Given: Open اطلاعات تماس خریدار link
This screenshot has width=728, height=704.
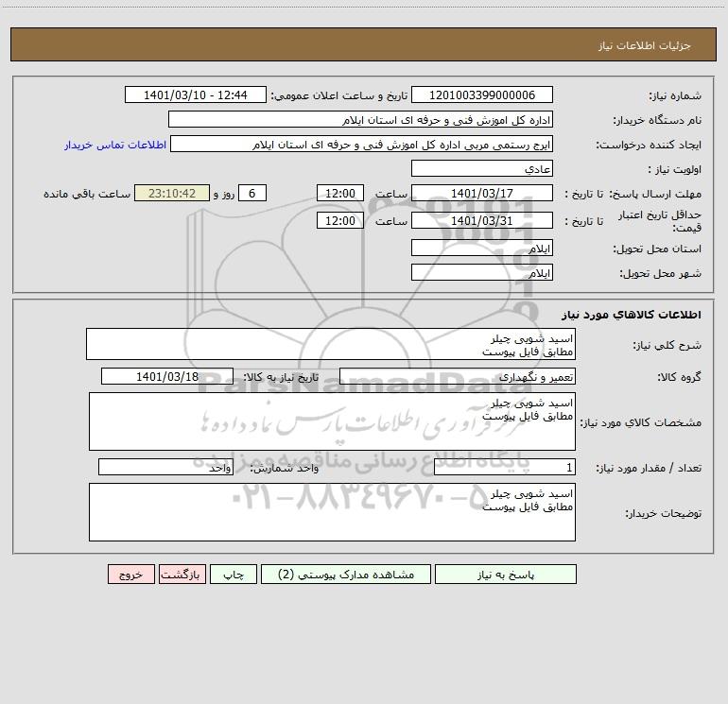Looking at the screenshot, I should pyautogui.click(x=115, y=145).
